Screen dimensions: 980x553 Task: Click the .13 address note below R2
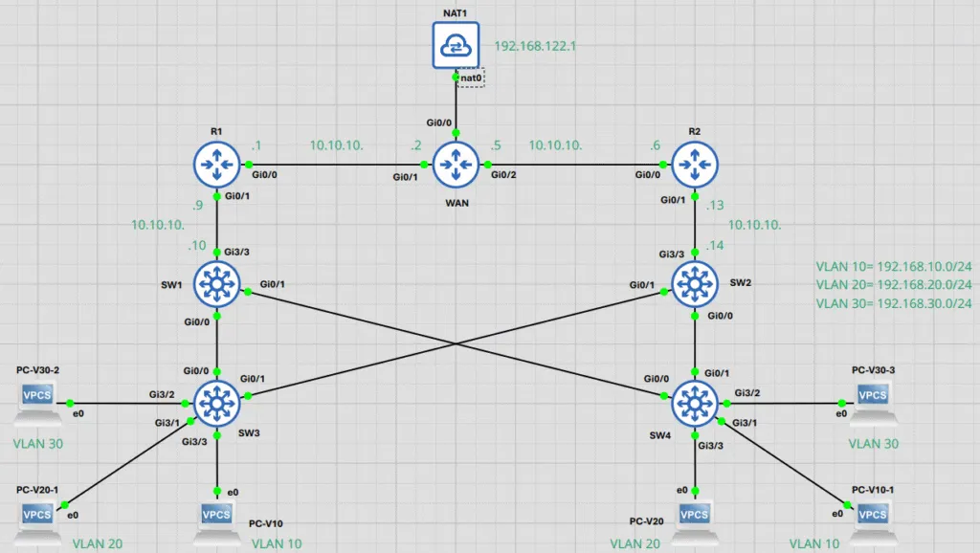[x=714, y=205]
